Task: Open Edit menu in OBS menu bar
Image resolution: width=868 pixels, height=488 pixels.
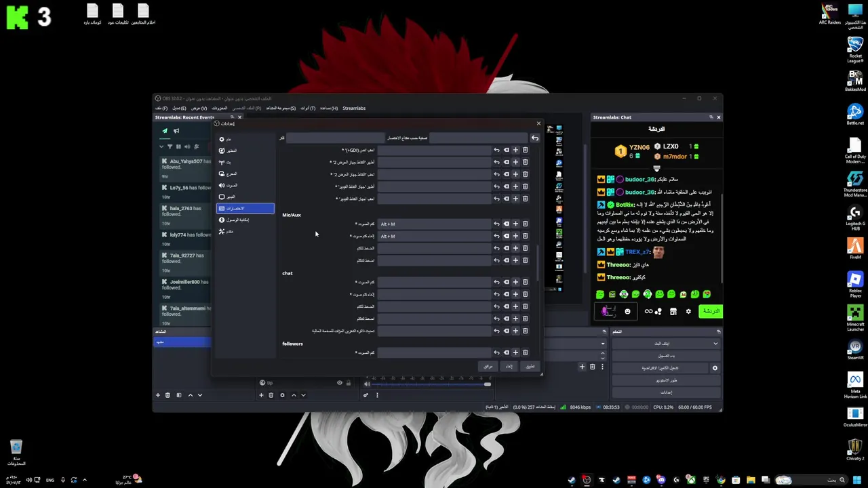Action: (179, 108)
